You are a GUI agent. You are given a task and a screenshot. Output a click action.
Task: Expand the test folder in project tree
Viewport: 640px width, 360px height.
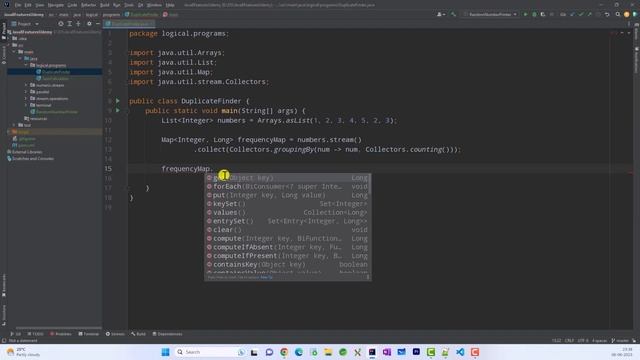pyautogui.click(x=14, y=125)
